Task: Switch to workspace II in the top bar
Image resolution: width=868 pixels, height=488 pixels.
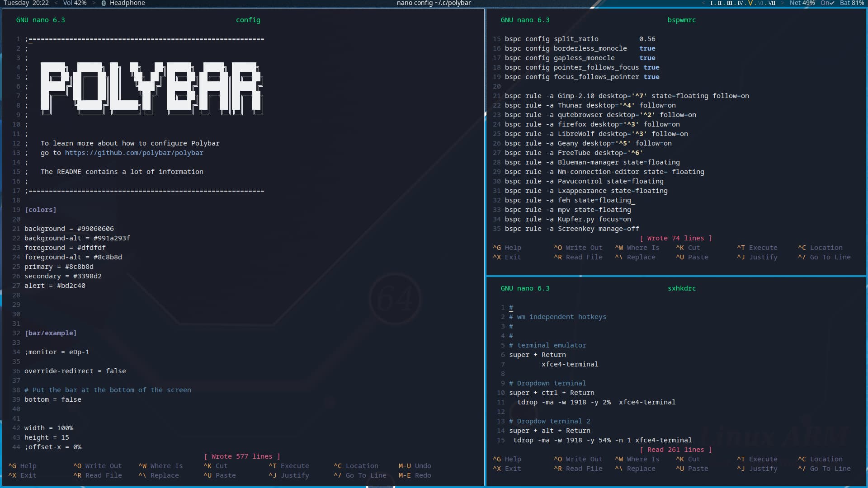Action: pyautogui.click(x=720, y=3)
